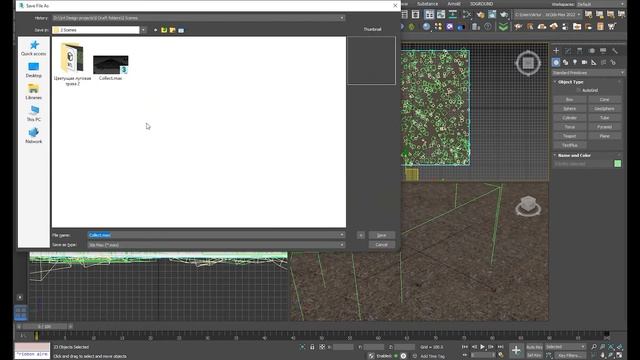The image size is (640, 360).
Task: Select the Geometry category icon
Action: pyautogui.click(x=556, y=62)
